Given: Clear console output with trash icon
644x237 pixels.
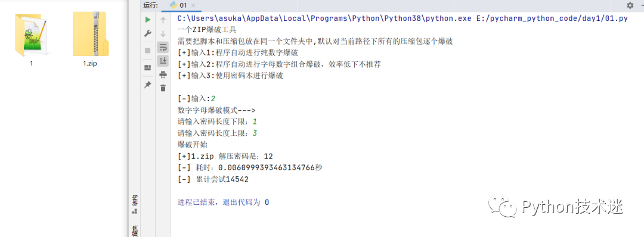Looking at the screenshot, I should pyautogui.click(x=163, y=88).
